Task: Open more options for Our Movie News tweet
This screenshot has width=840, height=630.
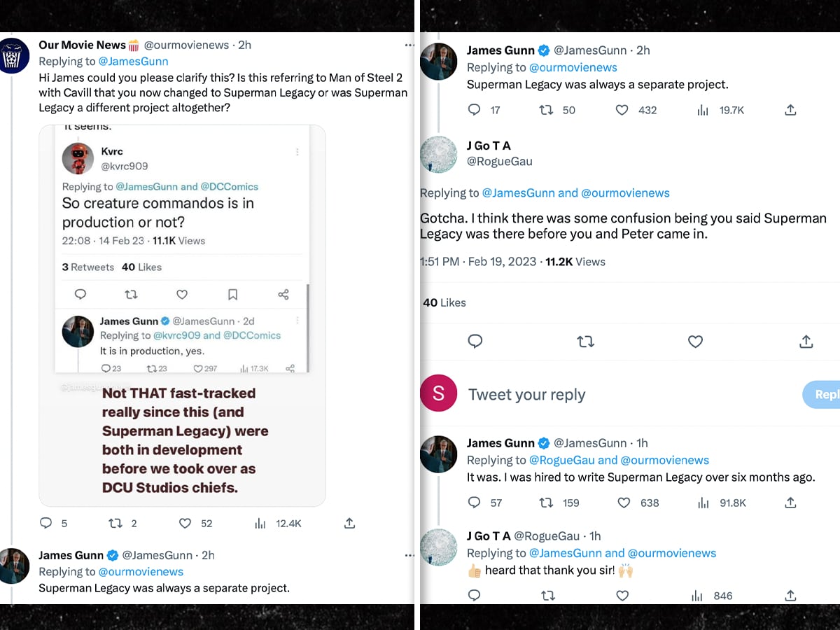Action: 409,45
